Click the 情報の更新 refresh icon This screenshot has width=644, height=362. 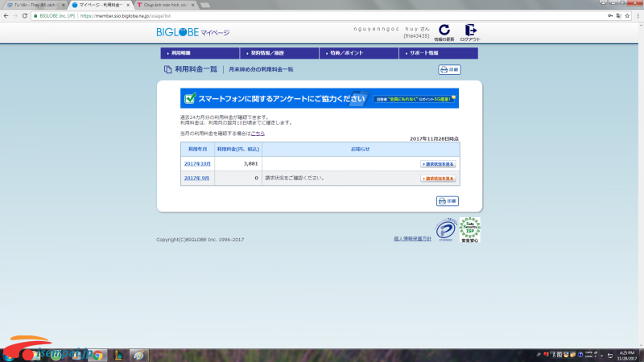444,31
